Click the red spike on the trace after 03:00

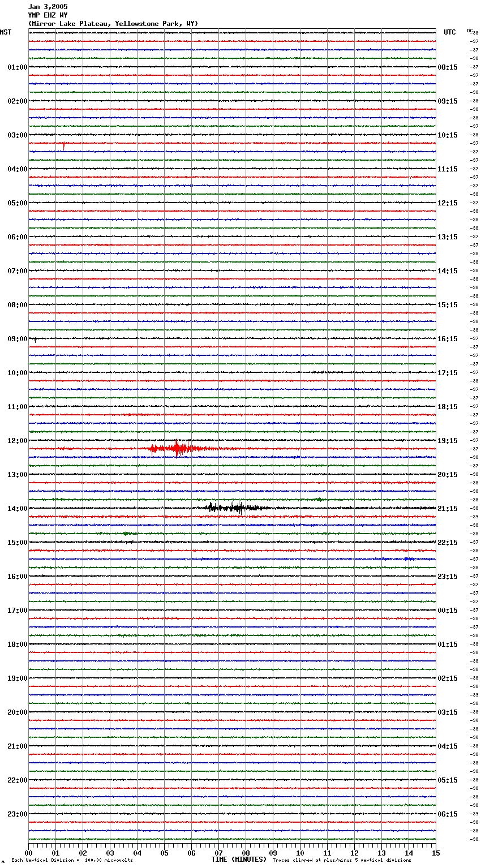[x=64, y=146]
